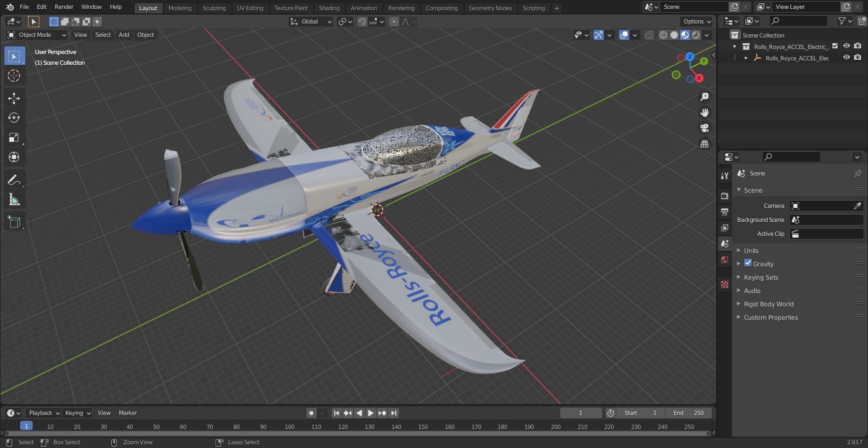Activate the Transform tool

pos(14,157)
